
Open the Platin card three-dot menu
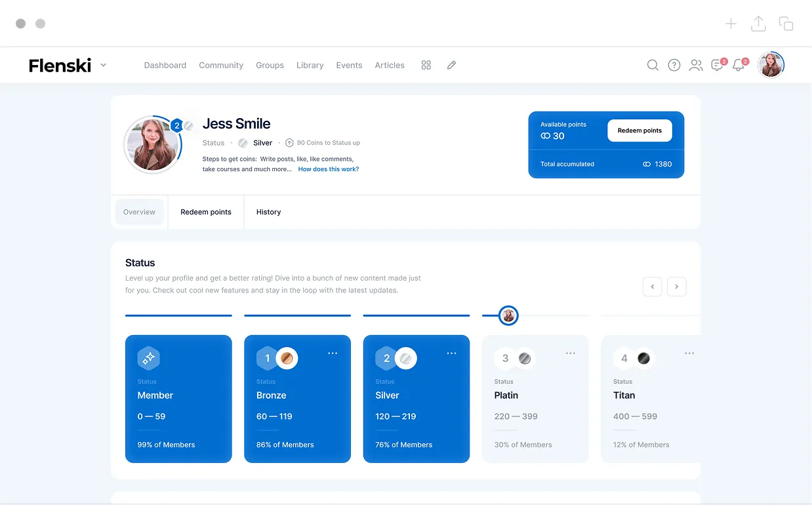571,353
